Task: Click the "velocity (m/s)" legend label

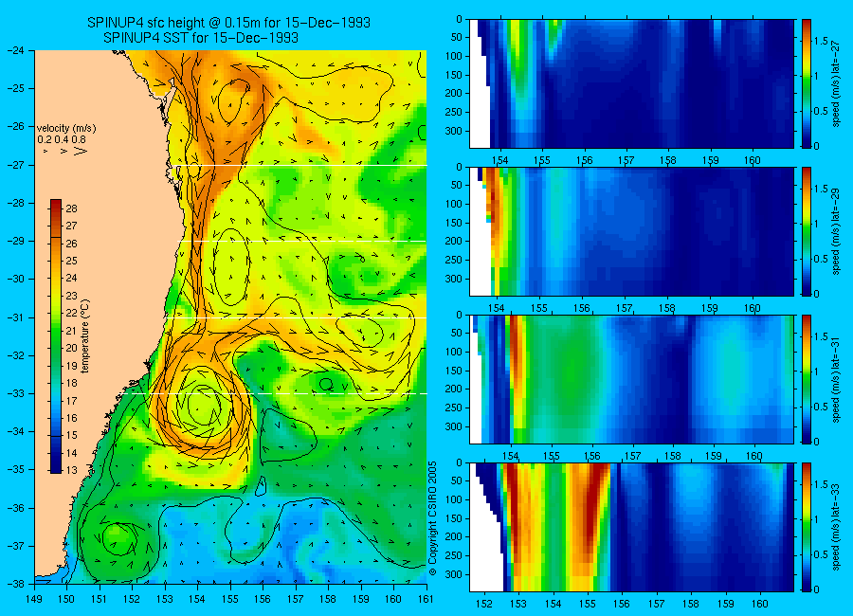Action: click(x=66, y=129)
